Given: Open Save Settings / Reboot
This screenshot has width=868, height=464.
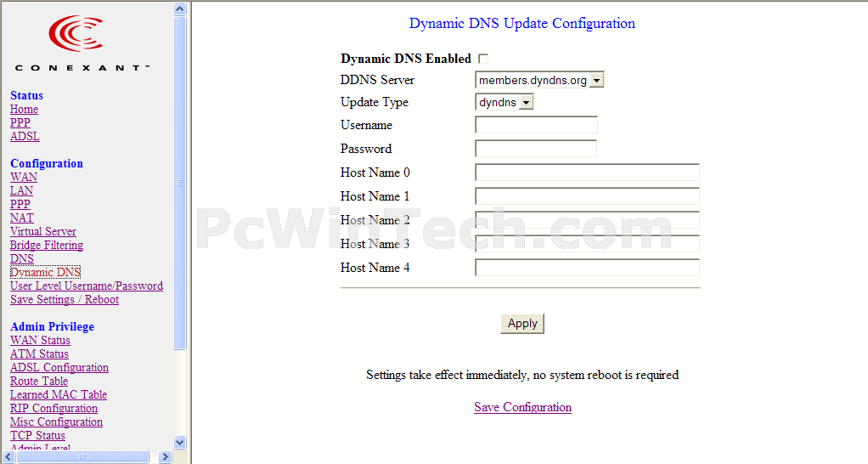Looking at the screenshot, I should tap(65, 300).
